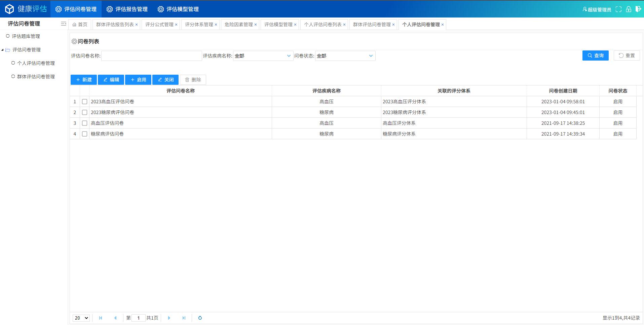Click the 评估问卷名称 column header
The width and height of the screenshot is (644, 325).
point(181,91)
